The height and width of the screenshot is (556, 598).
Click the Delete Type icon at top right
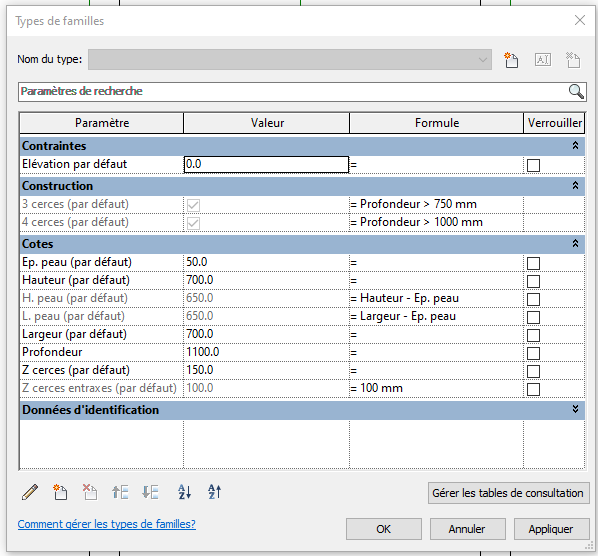click(x=573, y=60)
